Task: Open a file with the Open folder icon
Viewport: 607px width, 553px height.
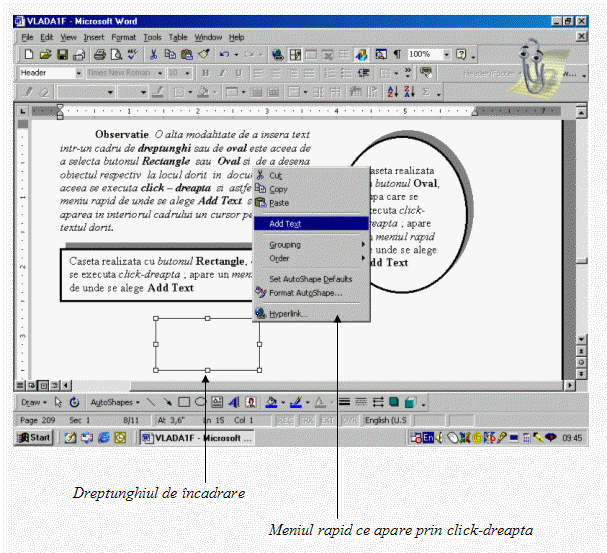Action: tap(45, 55)
